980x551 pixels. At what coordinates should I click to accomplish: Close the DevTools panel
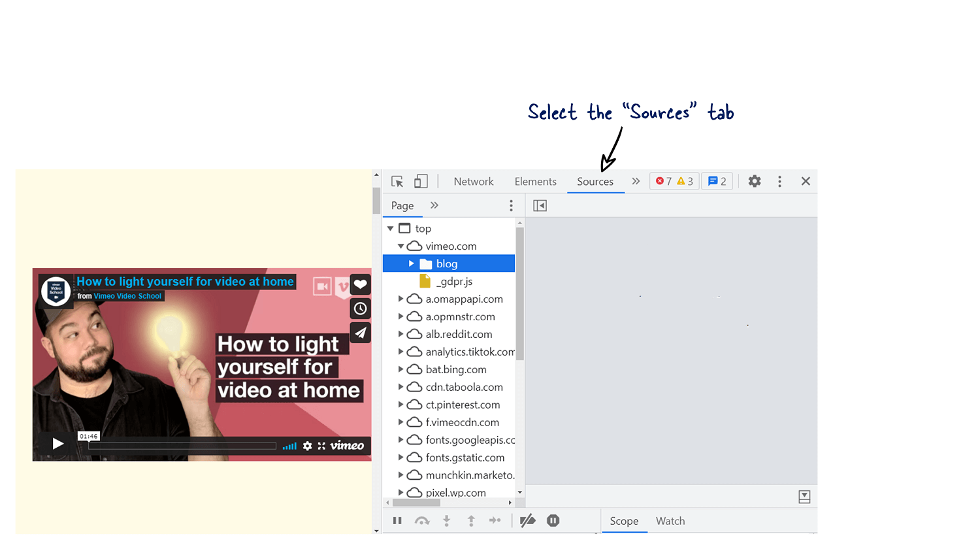(806, 181)
